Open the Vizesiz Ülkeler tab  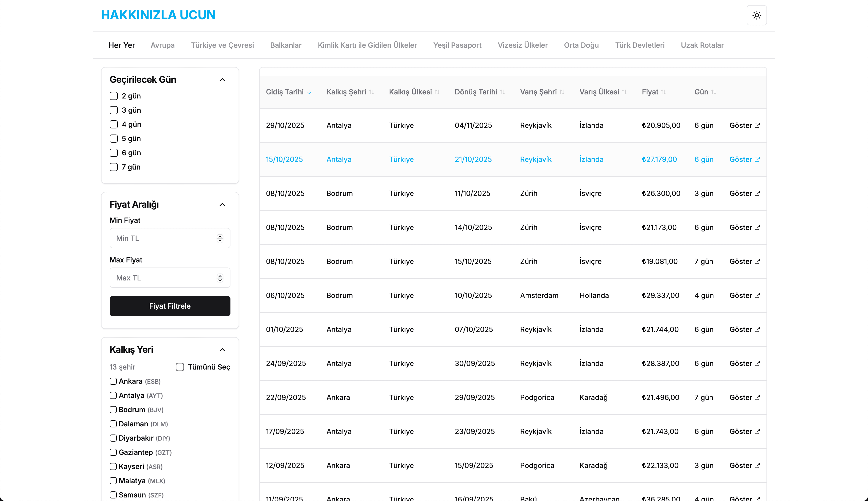(x=522, y=45)
